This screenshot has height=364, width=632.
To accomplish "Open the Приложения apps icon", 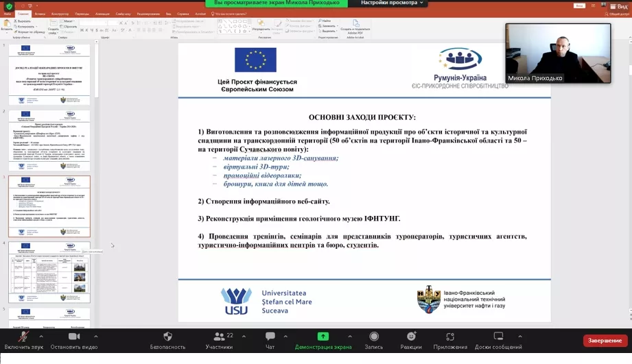I will (x=450, y=337).
